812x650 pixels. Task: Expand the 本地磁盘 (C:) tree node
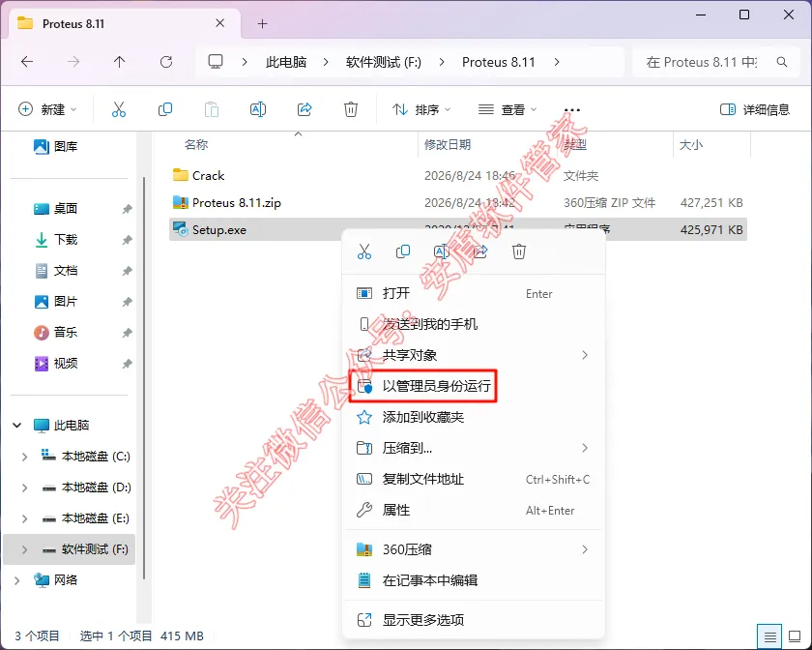tap(24, 457)
